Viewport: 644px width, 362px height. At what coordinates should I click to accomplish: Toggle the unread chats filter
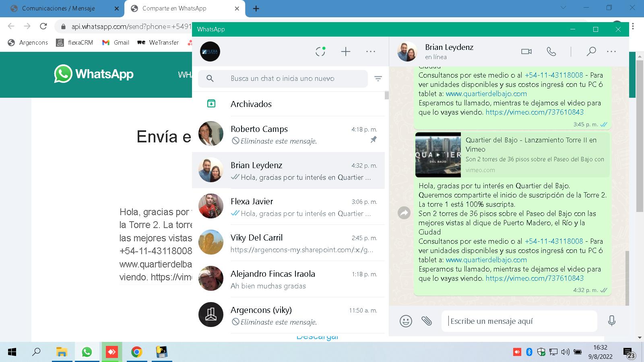pos(378,79)
